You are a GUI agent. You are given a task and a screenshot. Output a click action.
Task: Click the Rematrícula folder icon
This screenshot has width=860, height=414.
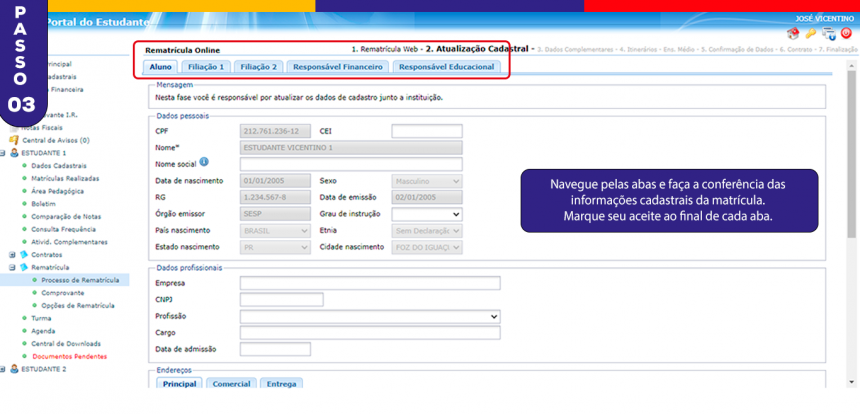24,268
